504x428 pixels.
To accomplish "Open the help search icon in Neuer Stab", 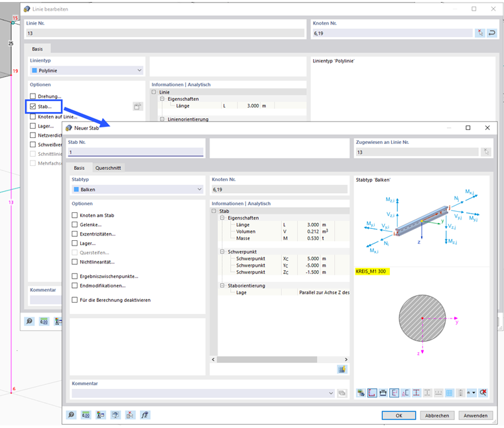I will pyautogui.click(x=71, y=415).
